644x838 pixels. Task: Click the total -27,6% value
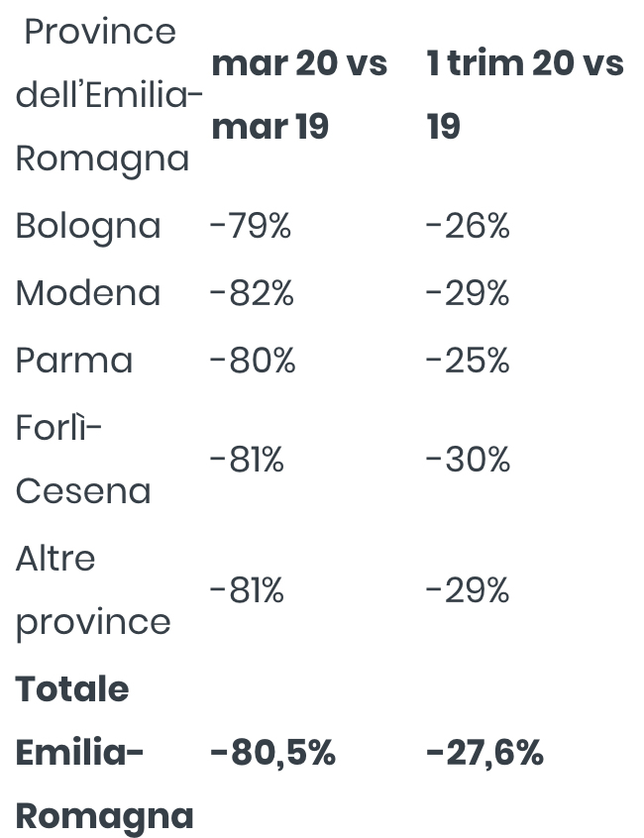484,753
